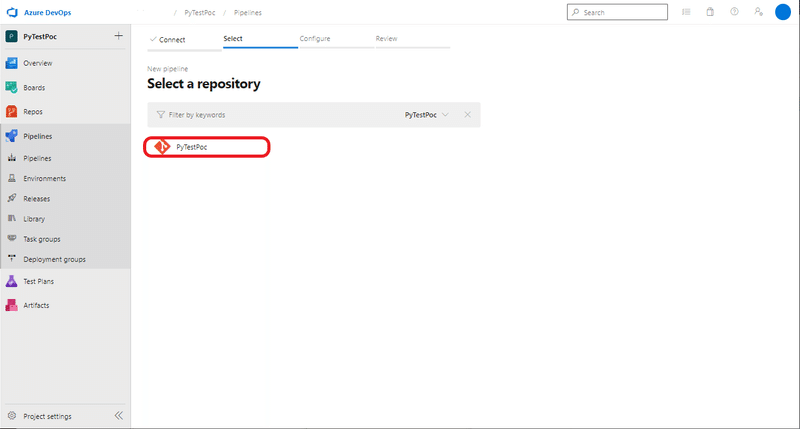The image size is (800, 429).
Task: Click the Azure DevOps logo icon
Action: [12, 12]
